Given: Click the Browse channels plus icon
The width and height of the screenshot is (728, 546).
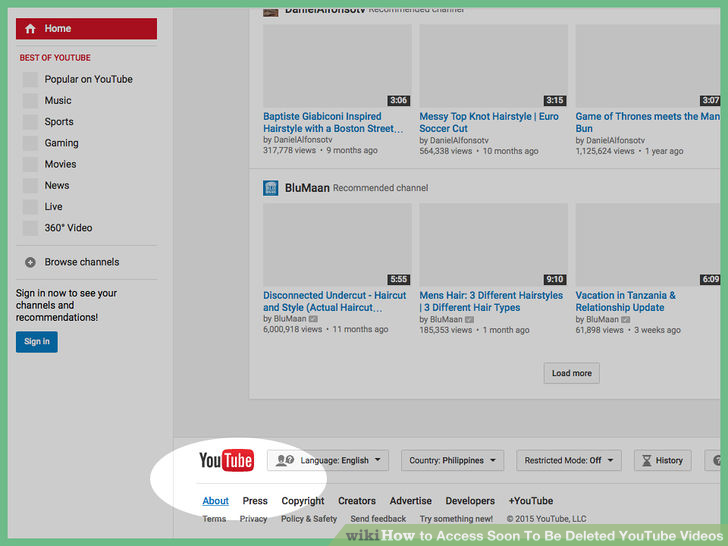Looking at the screenshot, I should coord(30,263).
